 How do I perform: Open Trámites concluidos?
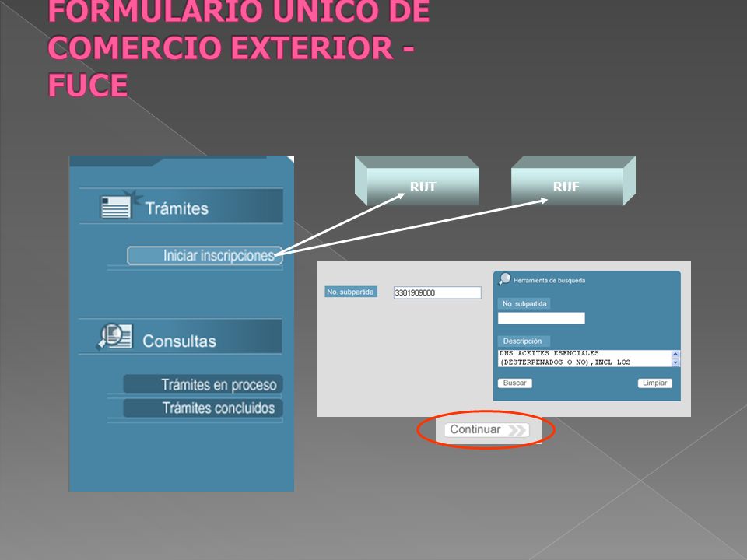pos(203,408)
